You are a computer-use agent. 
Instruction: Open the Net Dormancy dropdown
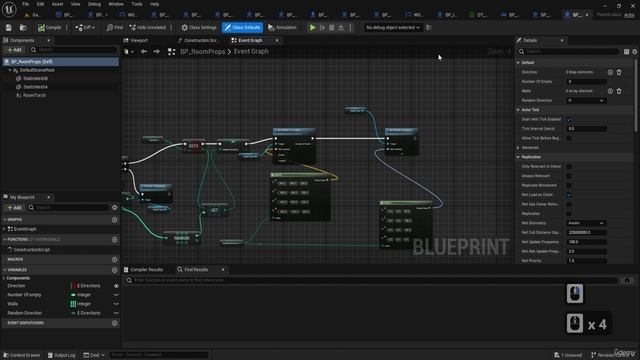pos(586,223)
